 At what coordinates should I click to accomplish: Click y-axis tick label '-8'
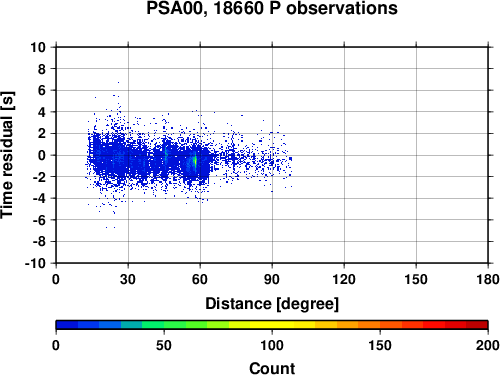(x=39, y=242)
